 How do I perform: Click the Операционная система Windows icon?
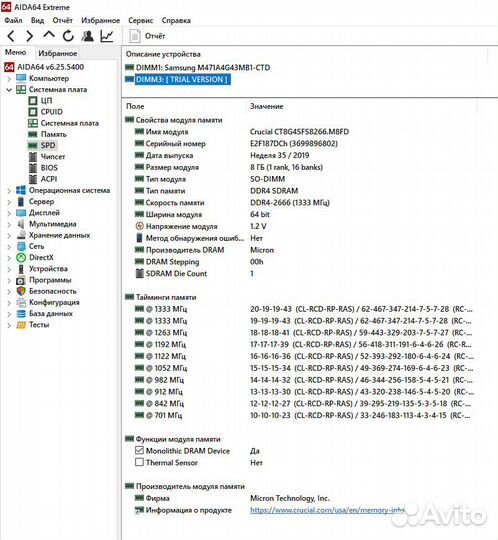tap(21, 190)
